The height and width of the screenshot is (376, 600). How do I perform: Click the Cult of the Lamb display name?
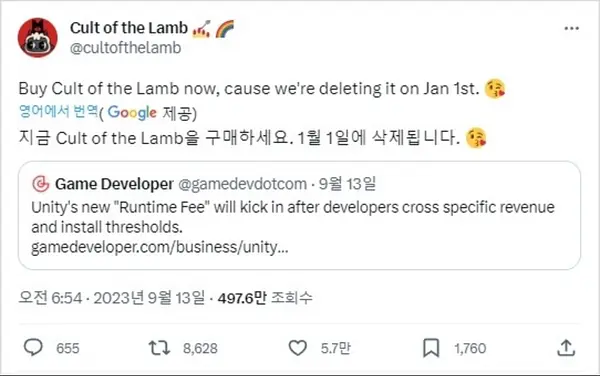tap(129, 28)
